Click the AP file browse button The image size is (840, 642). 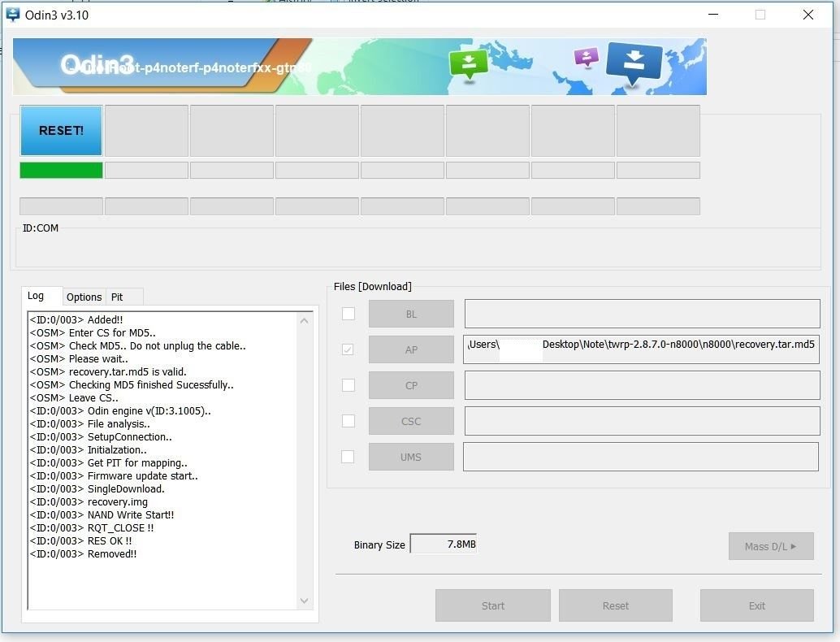click(411, 349)
